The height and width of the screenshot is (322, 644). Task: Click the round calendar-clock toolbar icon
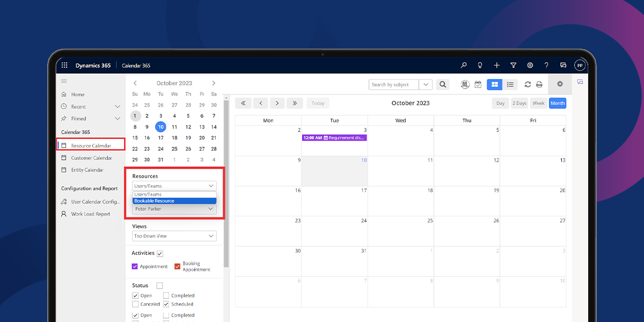465,84
